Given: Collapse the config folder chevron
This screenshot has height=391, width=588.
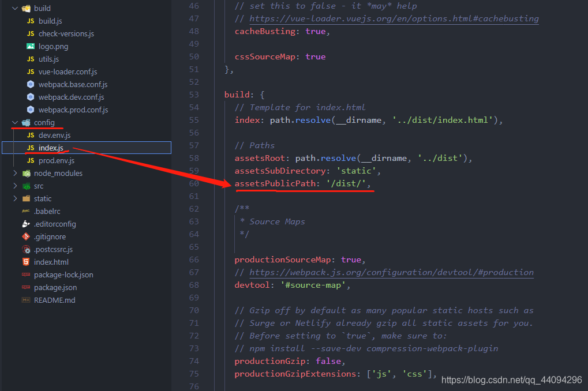Looking at the screenshot, I should (15, 122).
